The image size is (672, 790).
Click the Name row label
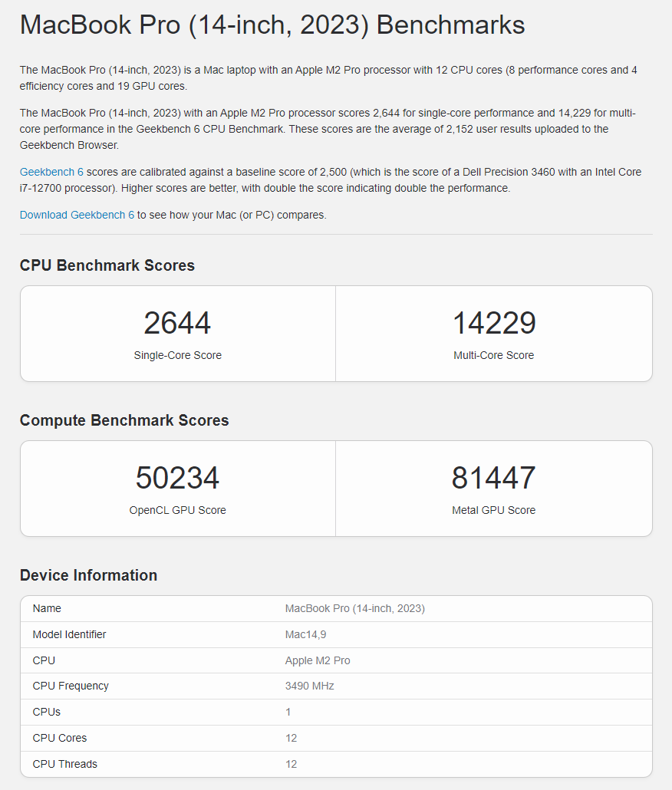[x=47, y=608]
